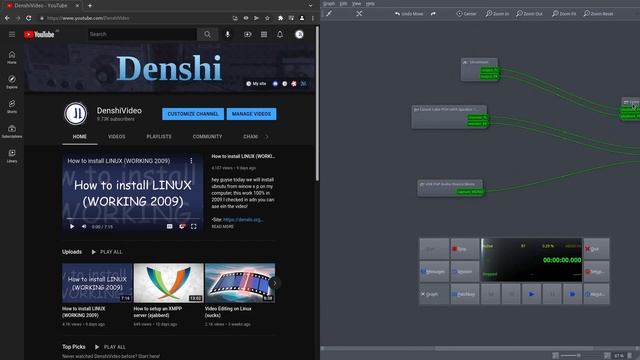Screen dimensions: 640x360
Task: Expand more channel tabs with the chevron
Action: click(267, 136)
